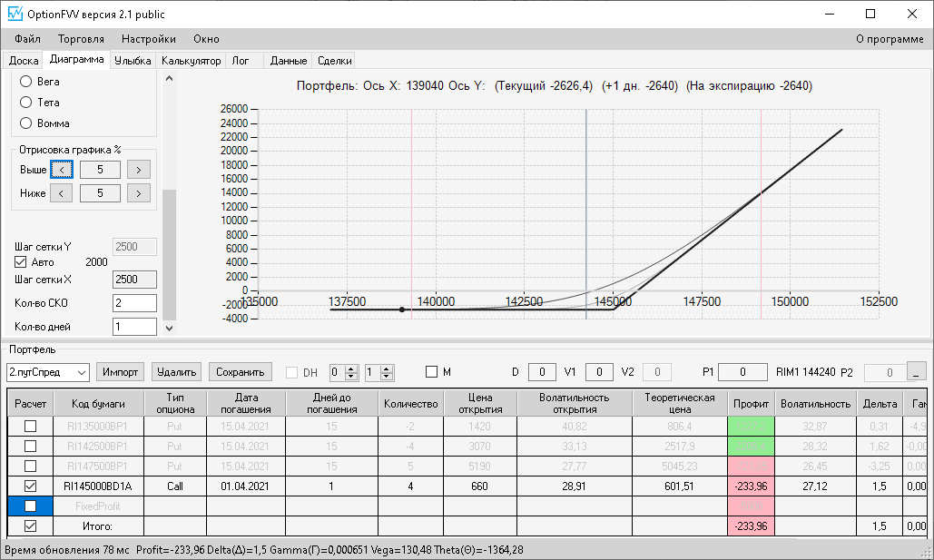Increase the 'Выше' chart percentage with right arrow
This screenshot has width=934, height=560.
point(138,170)
